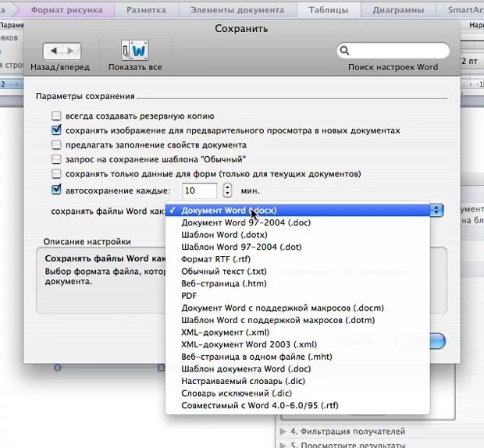This screenshot has width=484, height=448.
Task: Choose Словарь исключений (.dic)
Action: coord(298,393)
